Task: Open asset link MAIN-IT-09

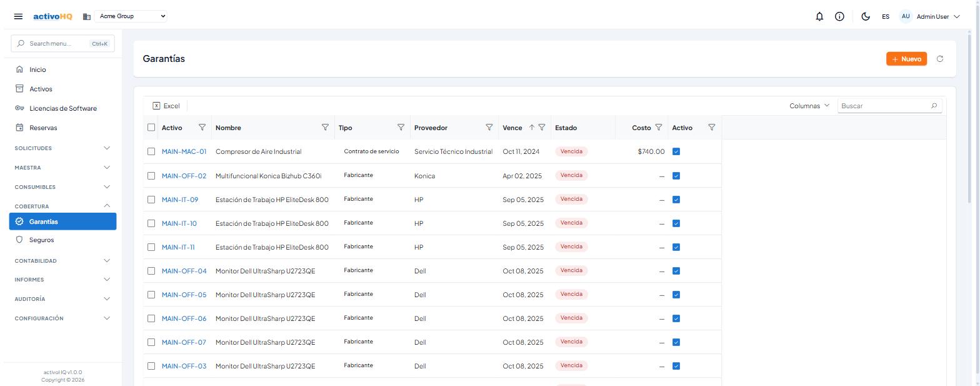Action: 180,200
